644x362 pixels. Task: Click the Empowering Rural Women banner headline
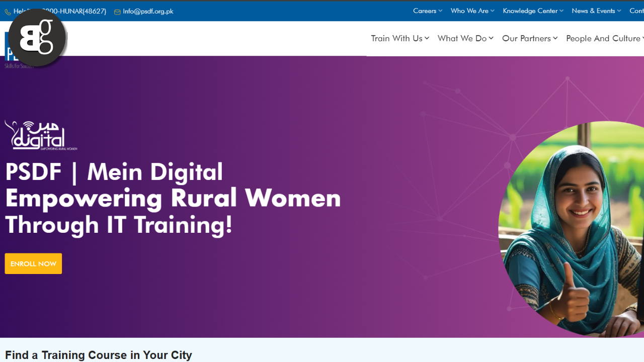pyautogui.click(x=173, y=198)
